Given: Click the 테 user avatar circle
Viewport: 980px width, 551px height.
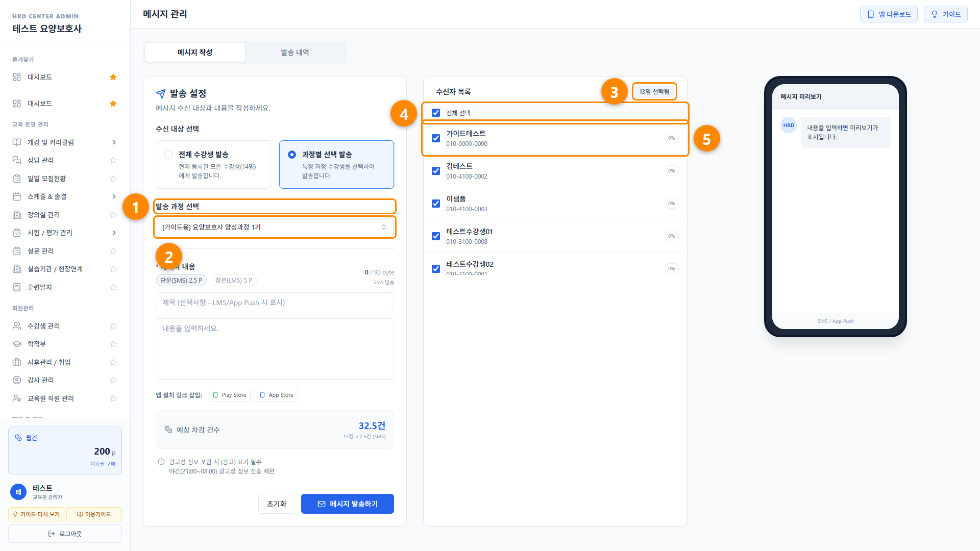Looking at the screenshot, I should pos(18,492).
